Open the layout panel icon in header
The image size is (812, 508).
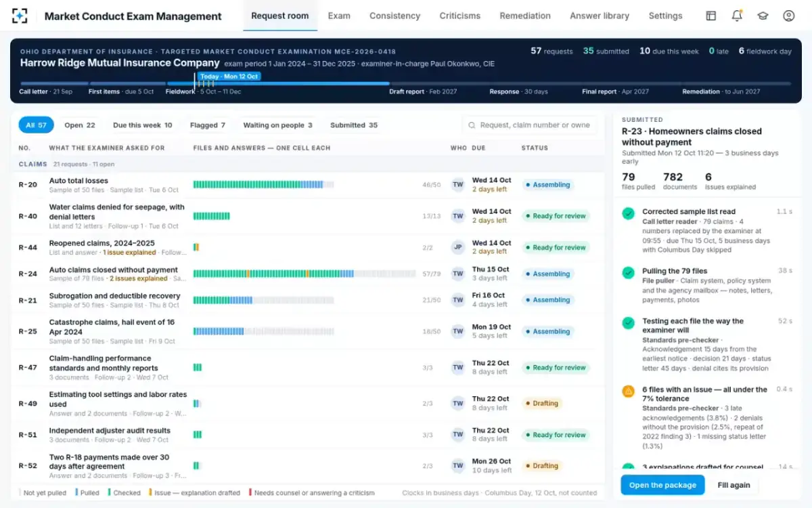[x=710, y=16]
